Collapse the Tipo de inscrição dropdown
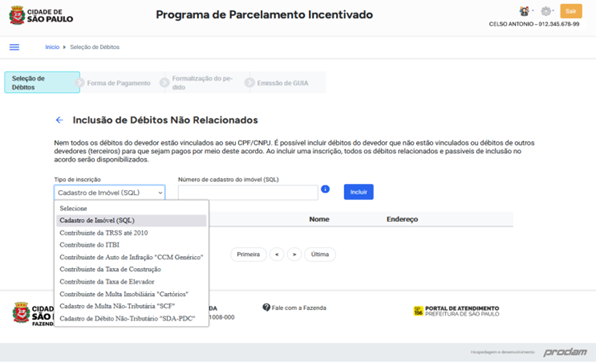 (109, 193)
